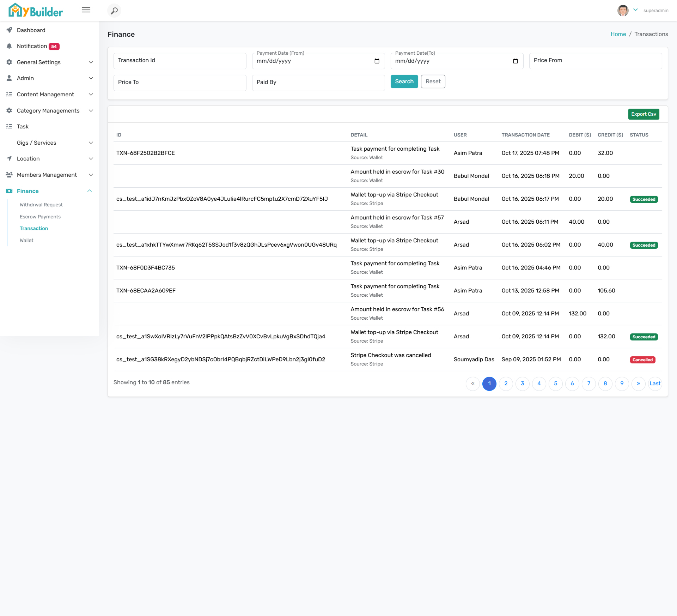This screenshot has height=616, width=677.
Task: Focus the Transaction Id field
Action: 180,61
